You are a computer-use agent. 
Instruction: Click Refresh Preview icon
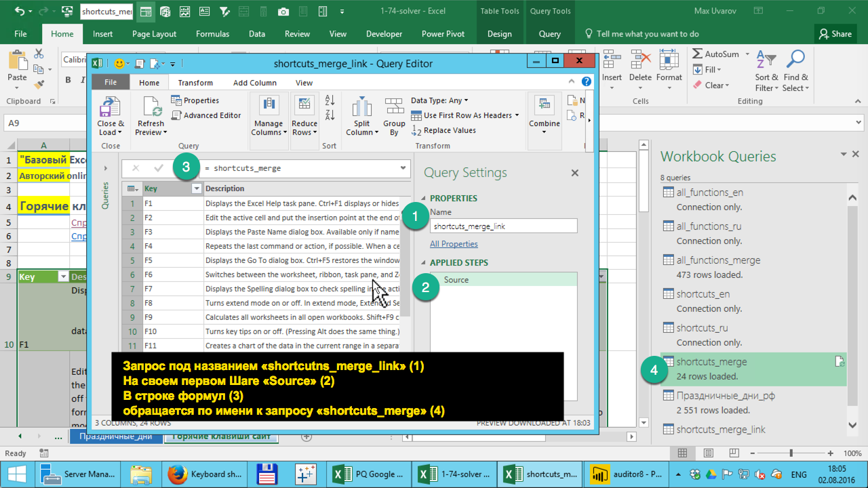pos(151,106)
